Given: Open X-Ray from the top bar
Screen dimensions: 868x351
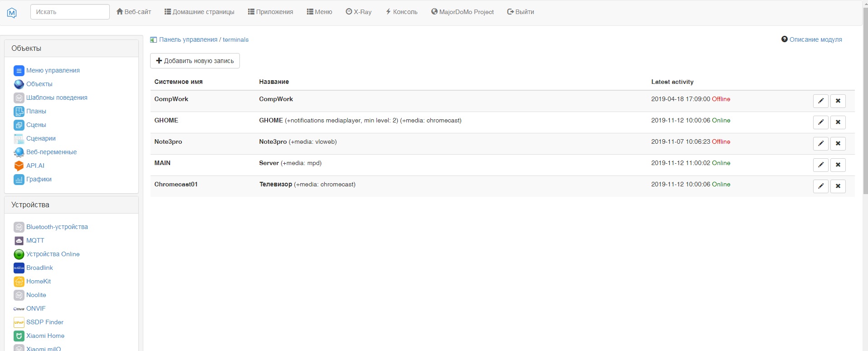Looking at the screenshot, I should pos(359,12).
